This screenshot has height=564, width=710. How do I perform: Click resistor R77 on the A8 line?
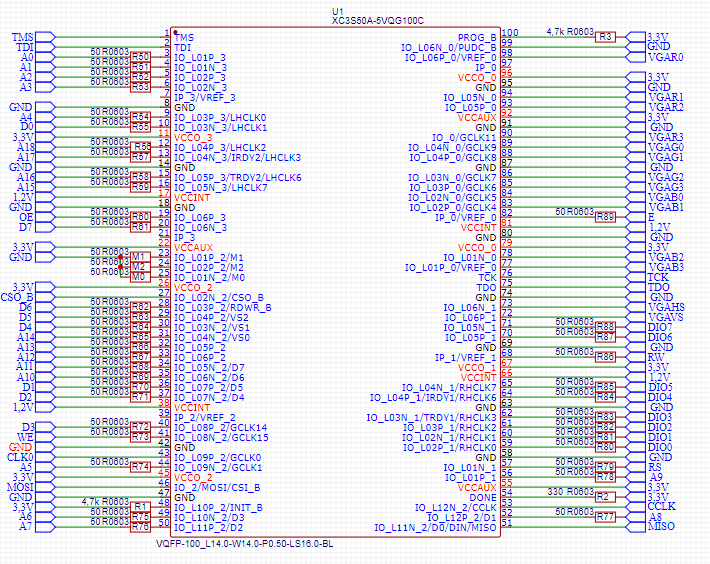point(605,516)
